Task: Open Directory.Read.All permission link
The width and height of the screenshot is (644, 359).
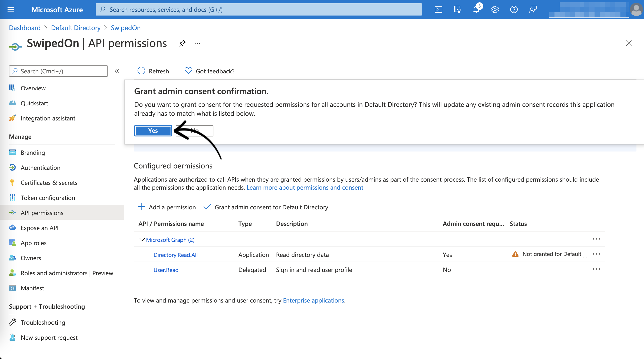Action: pos(175,255)
